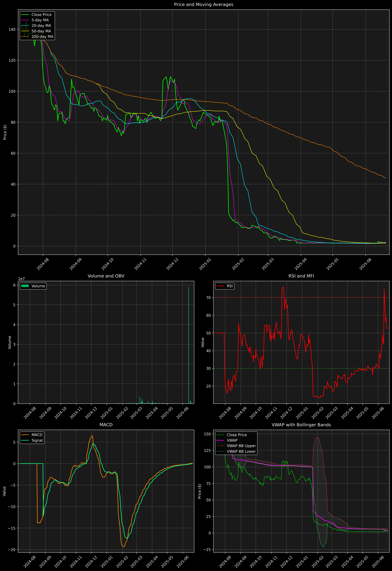
Task: Click the "Volume" legend label
Action: (x=38, y=286)
